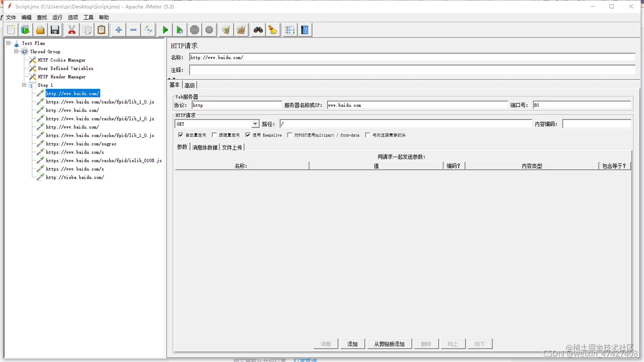644x362 pixels.
Task: Create a new test plan via toolbar
Action: (x=11, y=30)
